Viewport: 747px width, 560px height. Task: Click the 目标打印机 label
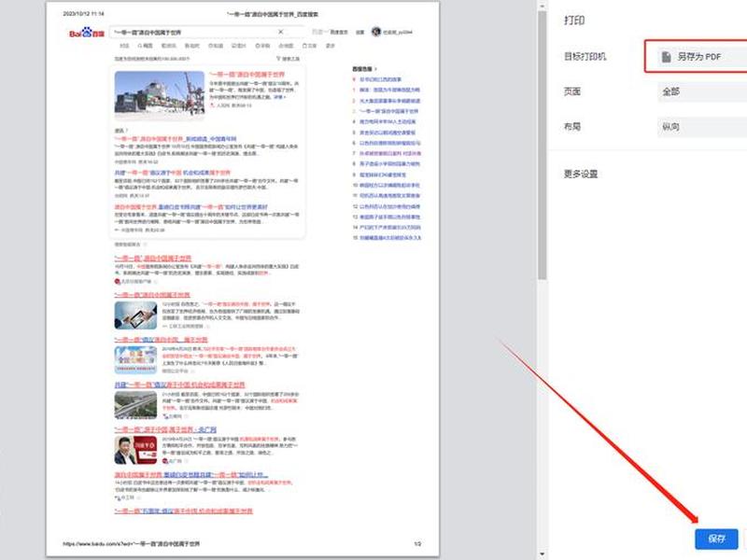[585, 57]
